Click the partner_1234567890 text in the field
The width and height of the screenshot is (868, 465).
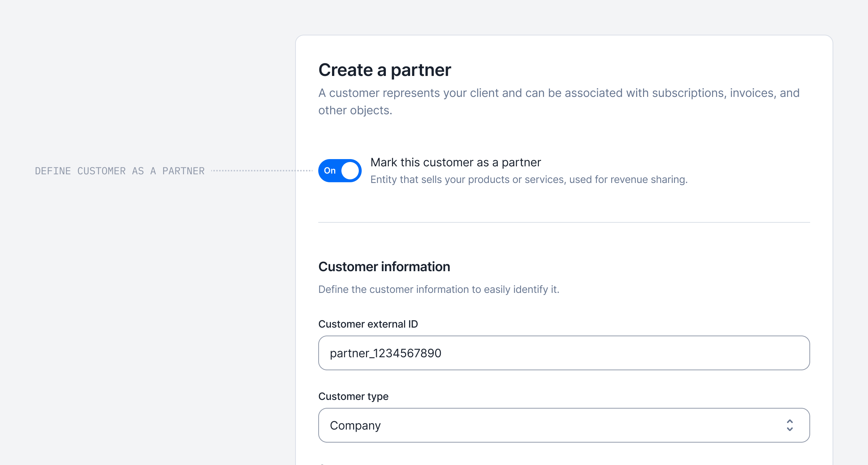coord(385,353)
